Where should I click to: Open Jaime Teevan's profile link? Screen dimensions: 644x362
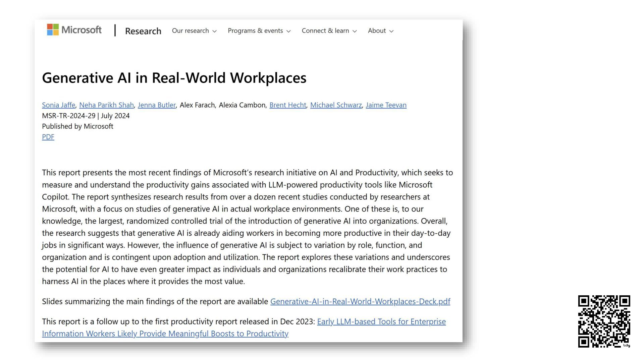point(386,105)
